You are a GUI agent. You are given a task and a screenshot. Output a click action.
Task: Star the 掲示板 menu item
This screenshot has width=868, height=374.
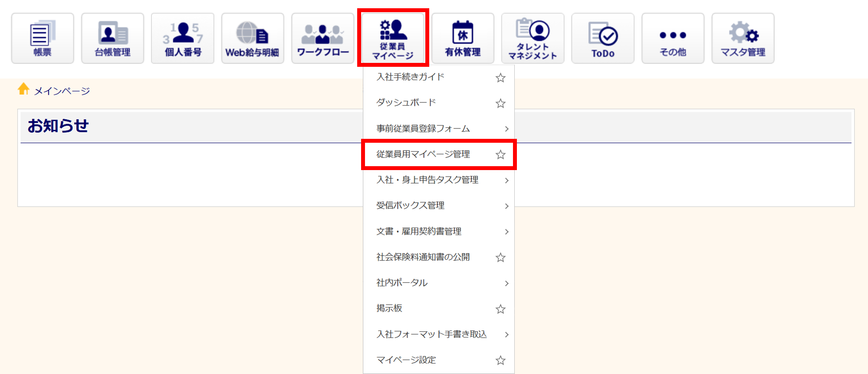point(500,309)
